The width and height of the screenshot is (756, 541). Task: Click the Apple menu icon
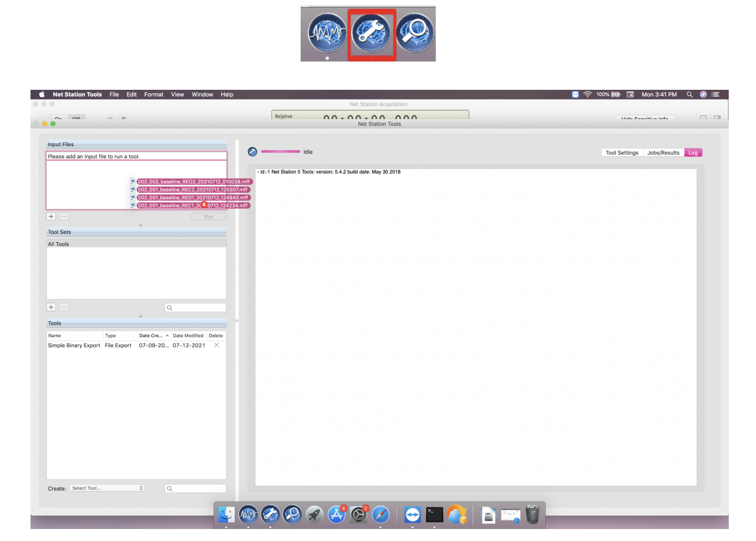tap(41, 94)
